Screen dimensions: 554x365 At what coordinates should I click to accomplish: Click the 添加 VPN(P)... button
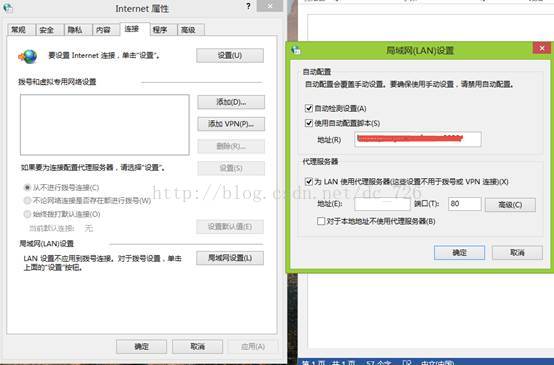coord(231,124)
